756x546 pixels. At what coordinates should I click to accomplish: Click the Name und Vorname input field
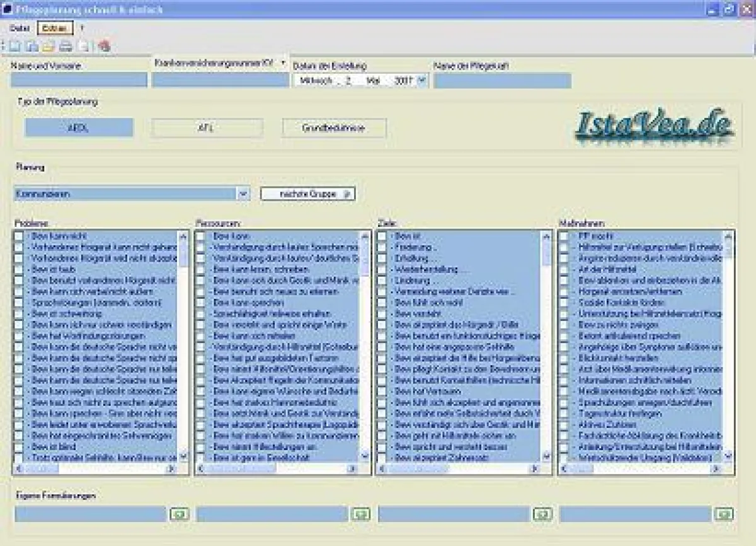tap(79, 80)
